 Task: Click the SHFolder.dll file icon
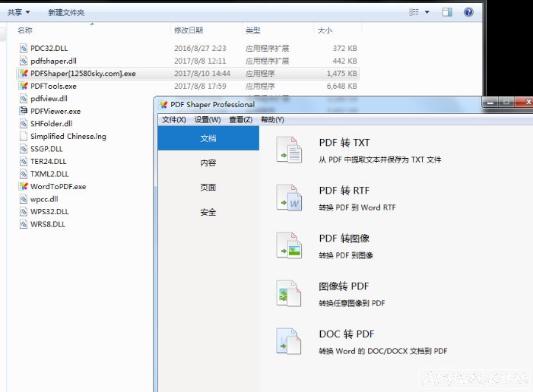click(24, 124)
